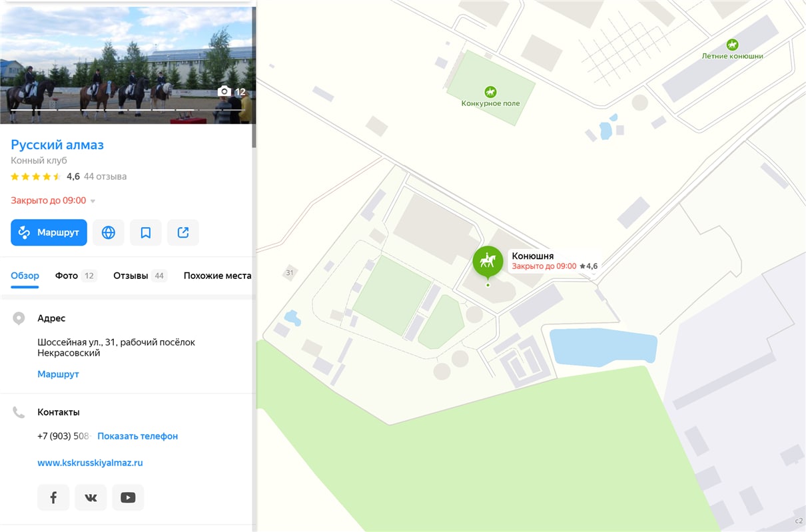Click the Русский алмаз title
806x532 pixels.
click(57, 144)
